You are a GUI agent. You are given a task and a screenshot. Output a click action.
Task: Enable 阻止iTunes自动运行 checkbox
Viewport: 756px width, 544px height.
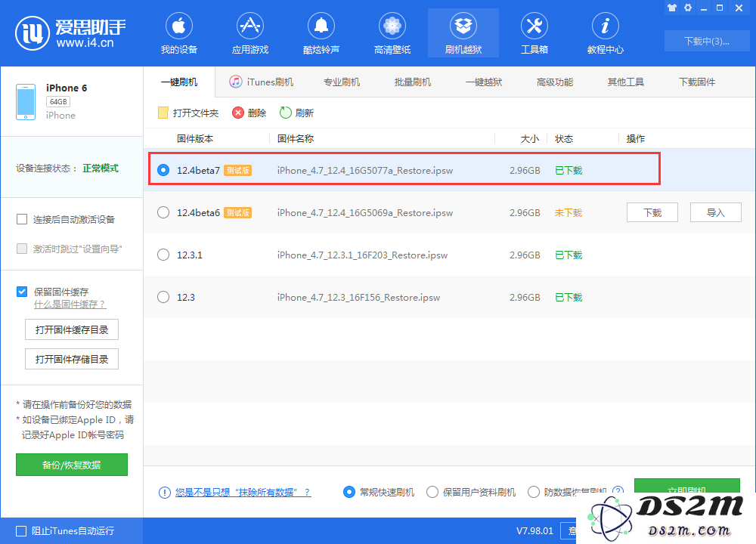click(x=21, y=531)
